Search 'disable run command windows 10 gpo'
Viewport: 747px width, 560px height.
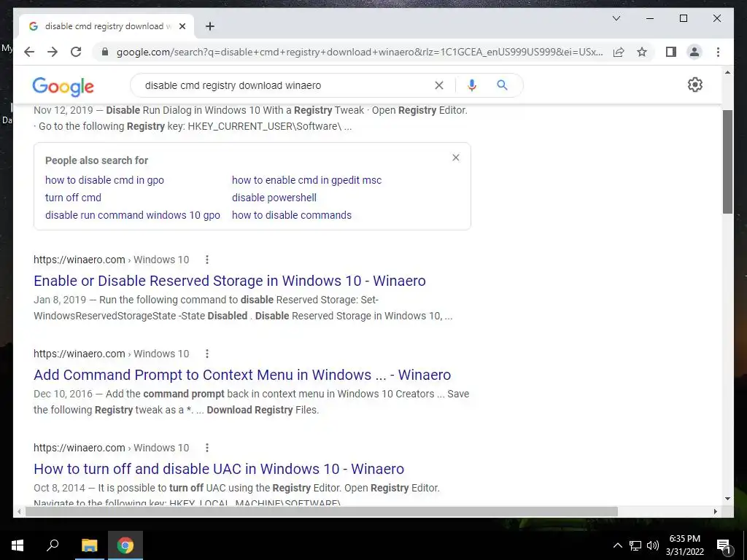133,215
